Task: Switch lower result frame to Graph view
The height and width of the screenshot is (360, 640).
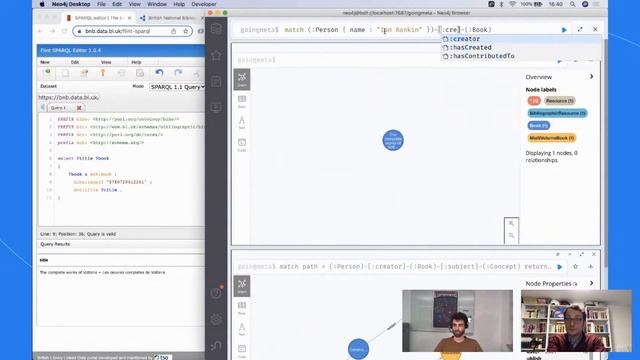Action: pos(242,286)
